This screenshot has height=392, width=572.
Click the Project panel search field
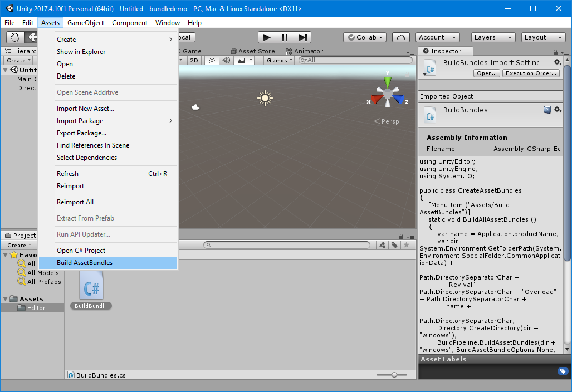287,245
